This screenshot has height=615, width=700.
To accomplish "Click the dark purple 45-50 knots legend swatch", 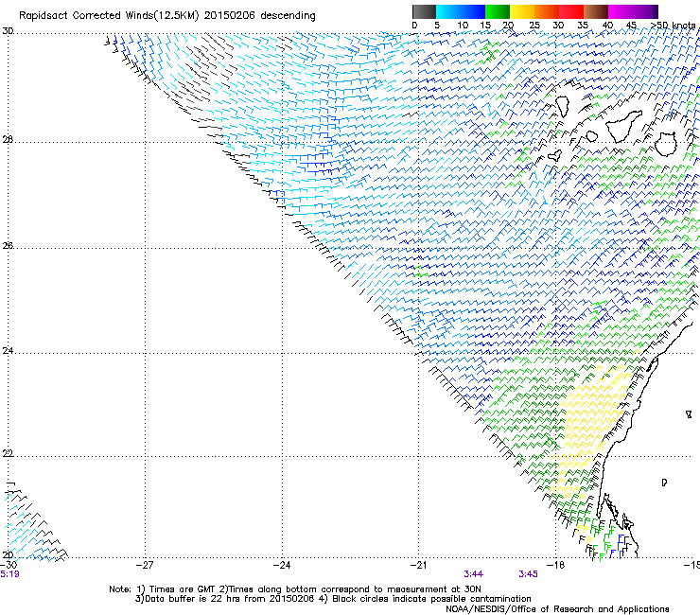I will coord(645,11).
